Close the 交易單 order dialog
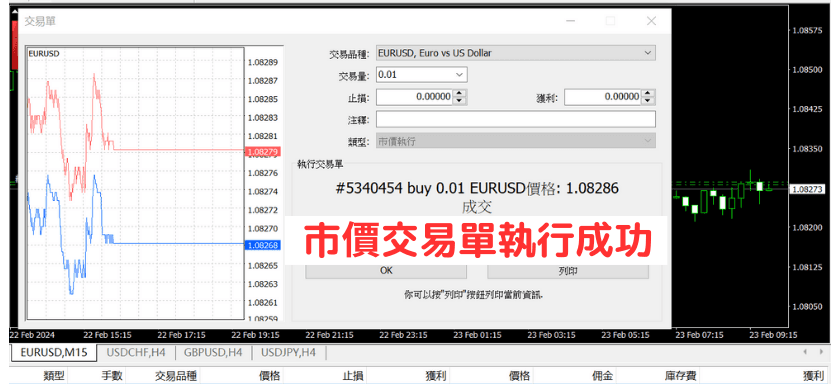Screen dimensions: 840x384 click(x=651, y=21)
